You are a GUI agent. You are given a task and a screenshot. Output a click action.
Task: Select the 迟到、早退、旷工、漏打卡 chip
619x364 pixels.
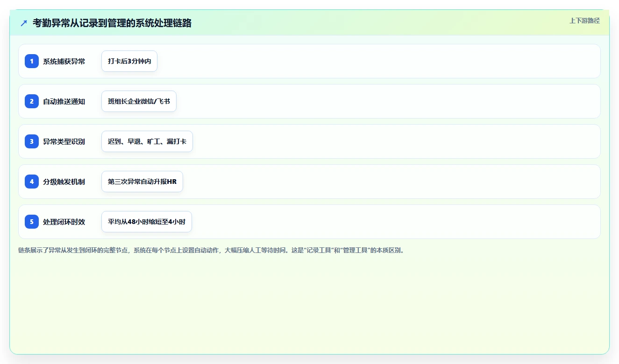[x=147, y=141]
